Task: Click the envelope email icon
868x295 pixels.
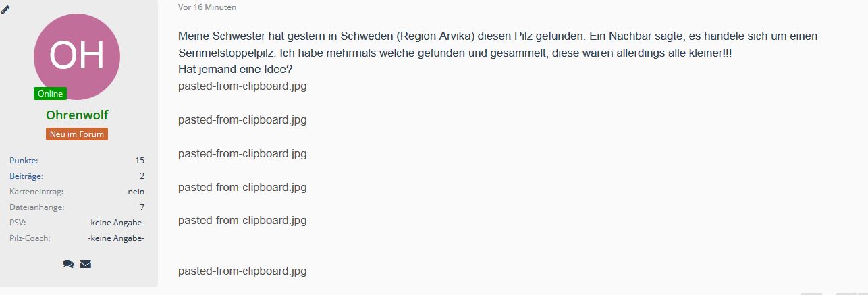Action: (x=86, y=264)
